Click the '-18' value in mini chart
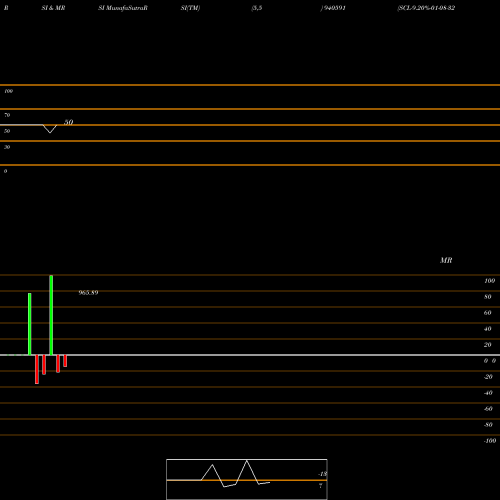The image size is (500, 500). [322, 474]
